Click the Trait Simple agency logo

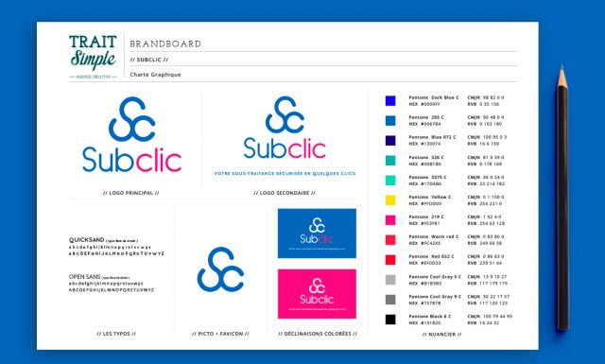tap(93, 57)
